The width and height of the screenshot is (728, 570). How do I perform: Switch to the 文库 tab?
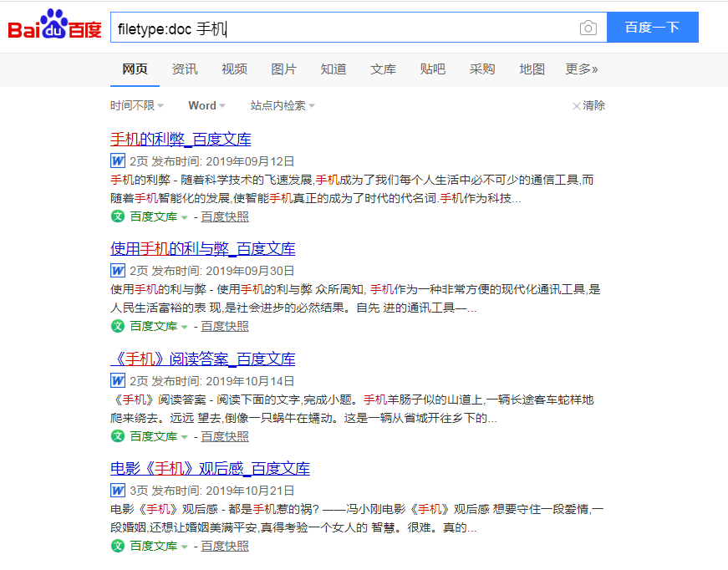[383, 69]
